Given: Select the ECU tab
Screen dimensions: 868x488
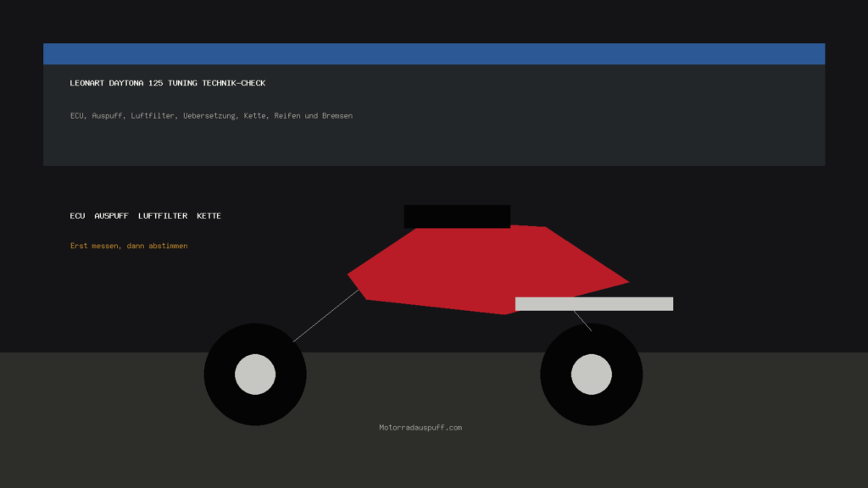Looking at the screenshot, I should tap(77, 216).
